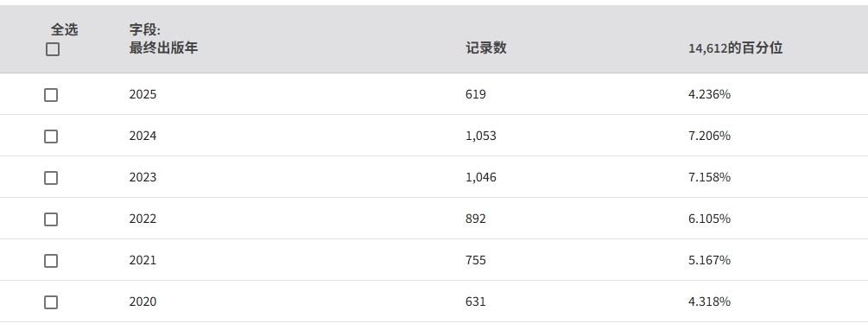
Task: Click the 2022 year cell
Action: point(143,219)
